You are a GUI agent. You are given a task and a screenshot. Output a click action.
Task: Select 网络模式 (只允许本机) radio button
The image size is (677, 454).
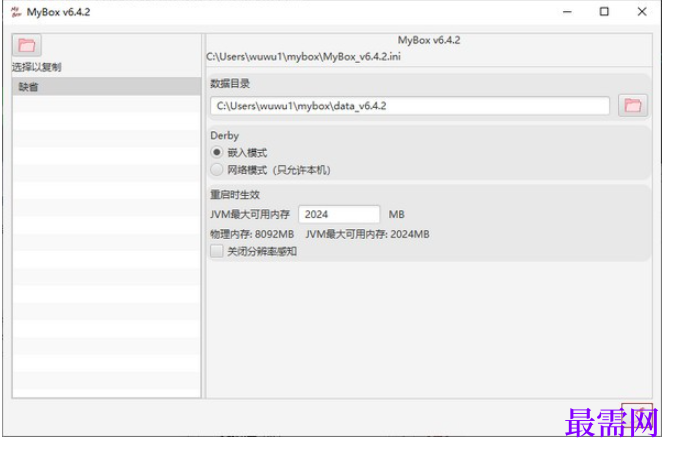click(x=216, y=170)
